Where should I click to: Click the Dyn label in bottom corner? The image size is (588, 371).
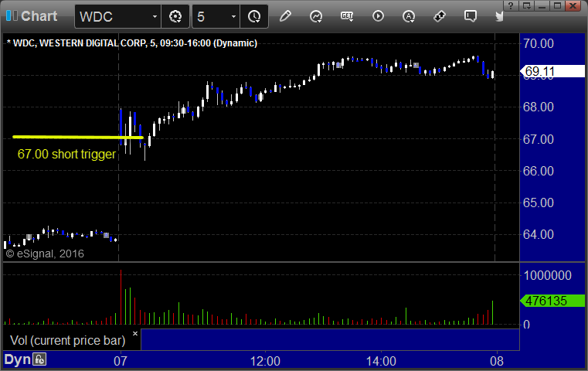pos(17,359)
